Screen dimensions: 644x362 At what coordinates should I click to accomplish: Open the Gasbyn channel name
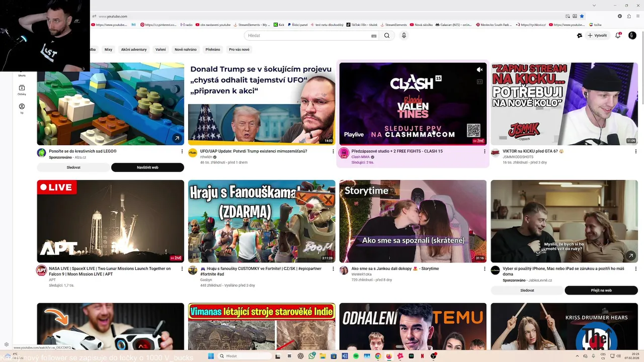coord(206,280)
